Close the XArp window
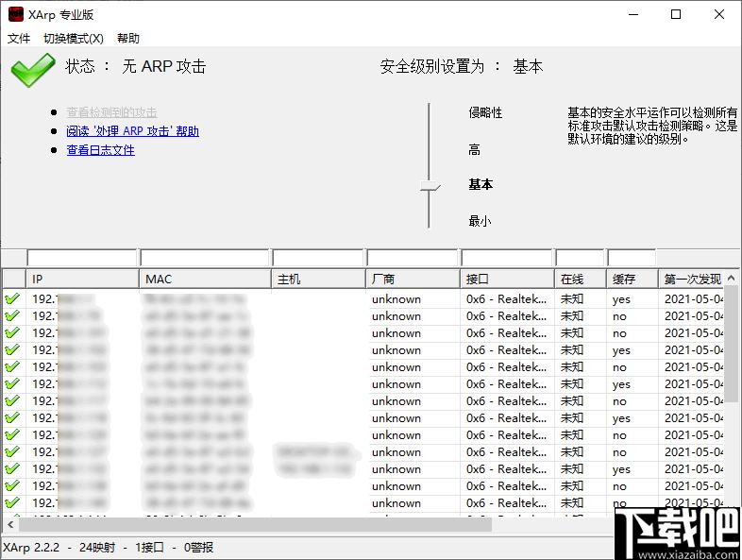This screenshot has height=560, width=742. pos(719,15)
